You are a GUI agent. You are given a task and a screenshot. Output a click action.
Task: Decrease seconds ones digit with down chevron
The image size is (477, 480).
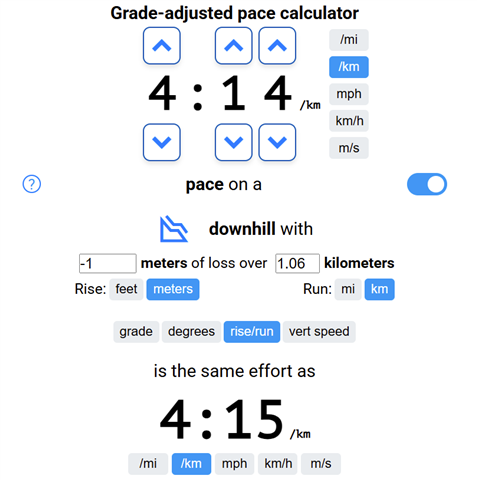277,142
